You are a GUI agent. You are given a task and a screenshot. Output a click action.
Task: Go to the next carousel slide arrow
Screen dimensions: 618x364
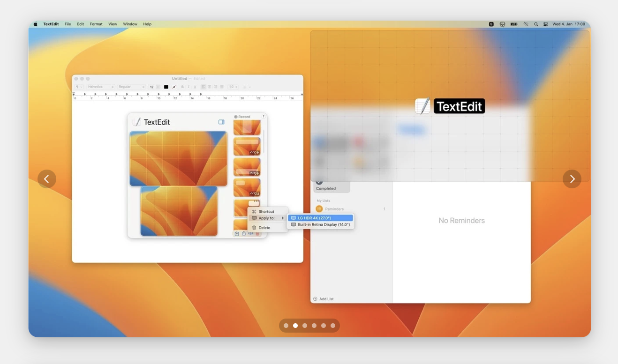click(572, 179)
